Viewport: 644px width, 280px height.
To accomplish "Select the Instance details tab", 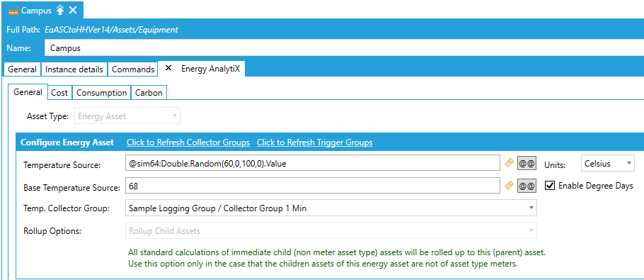I will click(74, 69).
